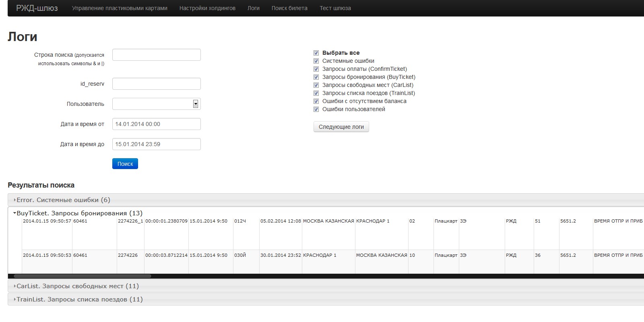Toggle Запросы бронирования (BuyTicket) checkbox
Image resolution: width=644 pixels, height=322 pixels.
pyautogui.click(x=316, y=77)
